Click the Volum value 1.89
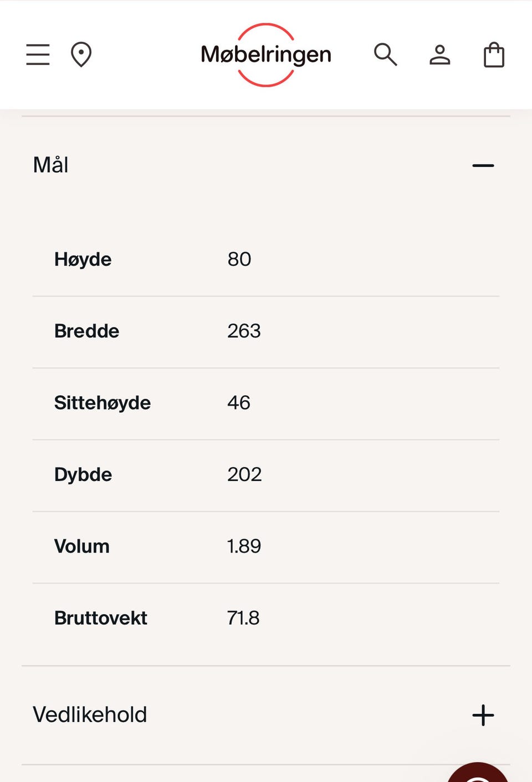Screen dimensions: 532x782 [x=244, y=546]
